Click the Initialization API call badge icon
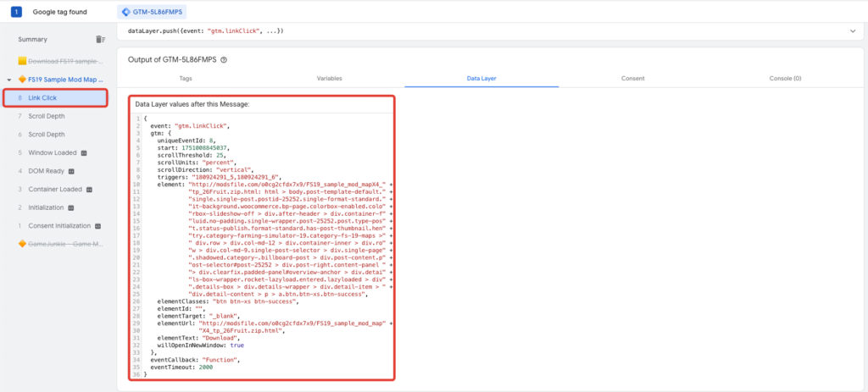The height and width of the screenshot is (392, 868). pyautogui.click(x=71, y=208)
